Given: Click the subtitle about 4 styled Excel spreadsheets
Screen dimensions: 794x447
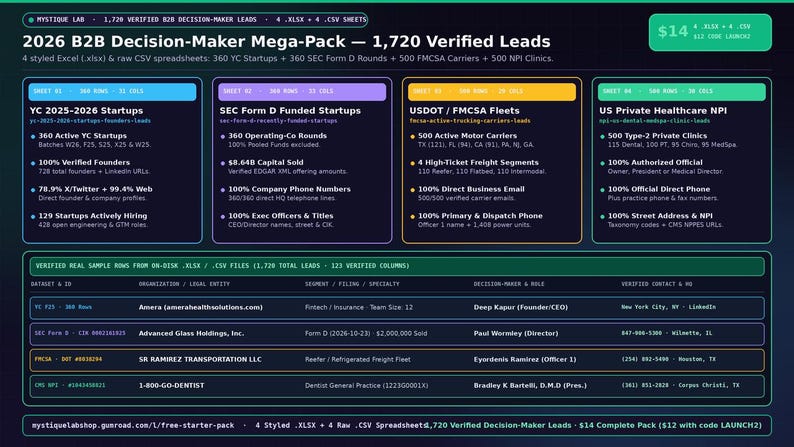Looking at the screenshot, I should click(x=288, y=58).
